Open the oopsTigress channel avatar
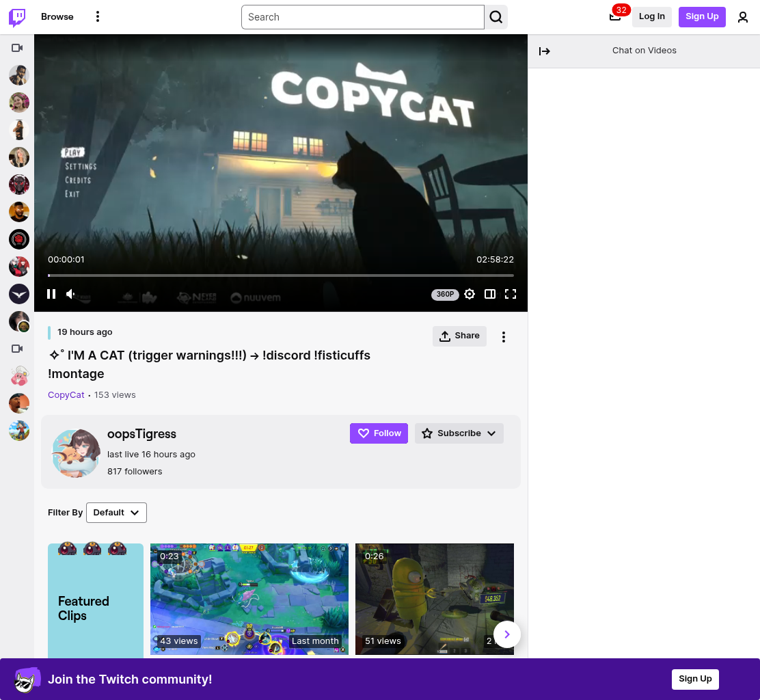This screenshot has width=760, height=700. (75, 453)
